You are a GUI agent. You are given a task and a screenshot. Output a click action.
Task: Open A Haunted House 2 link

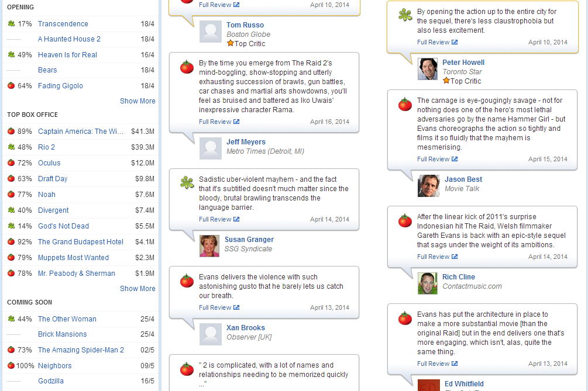point(70,39)
